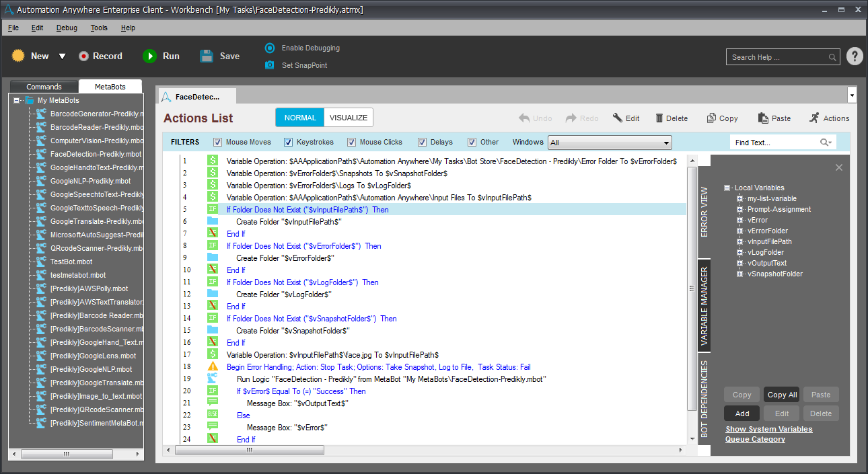Uncheck the Mouse Moves filter

tap(217, 142)
